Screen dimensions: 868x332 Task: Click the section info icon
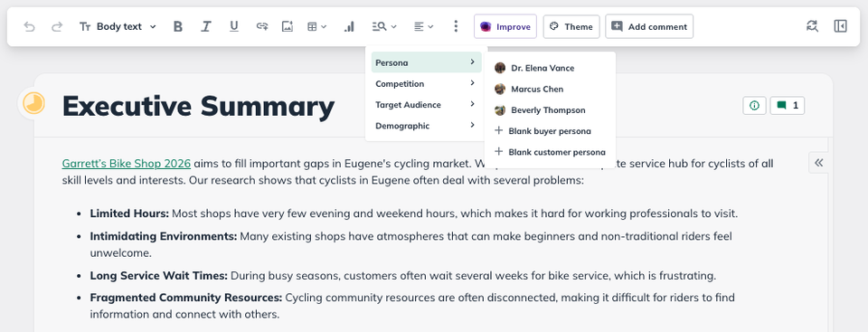(754, 105)
